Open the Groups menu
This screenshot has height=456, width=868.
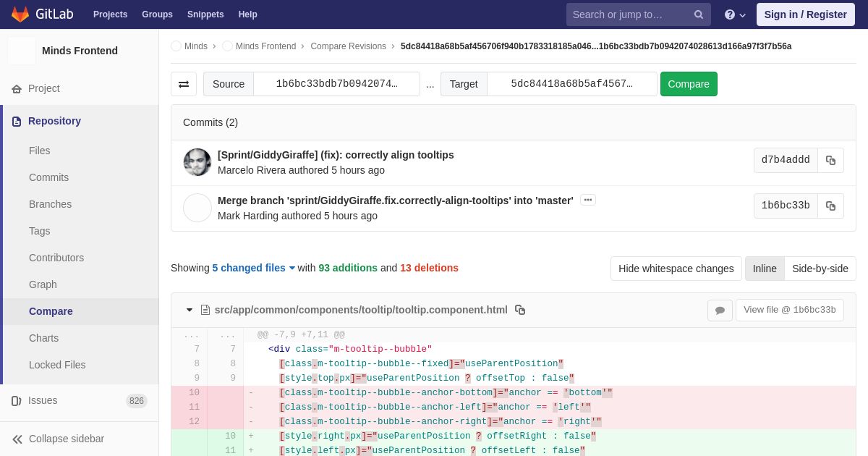tap(157, 14)
